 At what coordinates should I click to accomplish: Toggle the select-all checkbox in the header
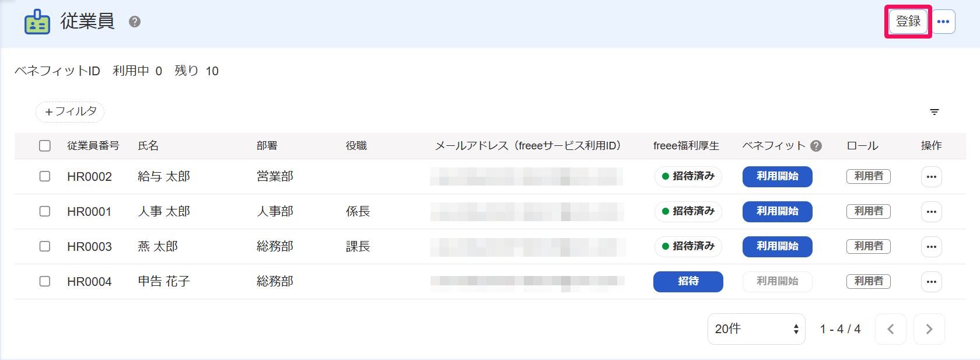45,146
